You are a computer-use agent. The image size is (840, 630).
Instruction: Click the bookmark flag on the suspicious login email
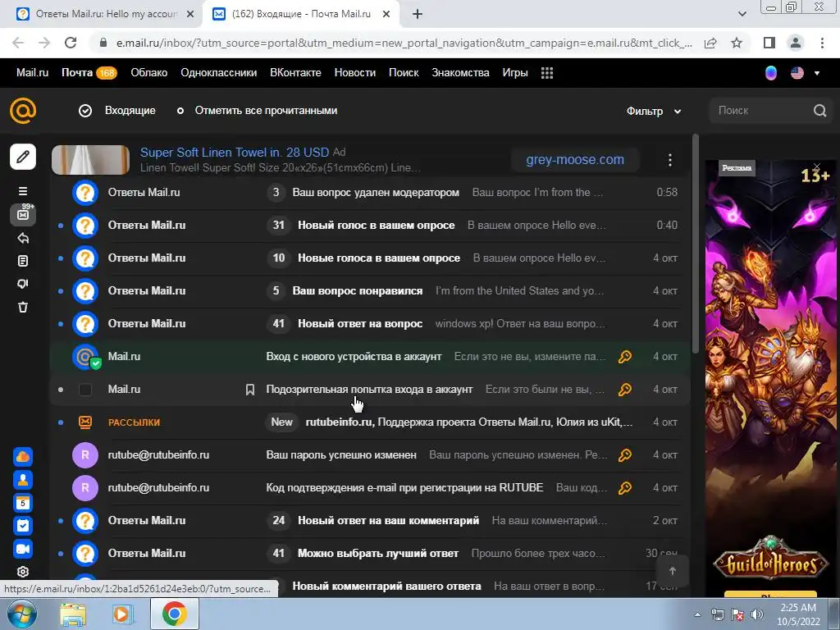[249, 390]
